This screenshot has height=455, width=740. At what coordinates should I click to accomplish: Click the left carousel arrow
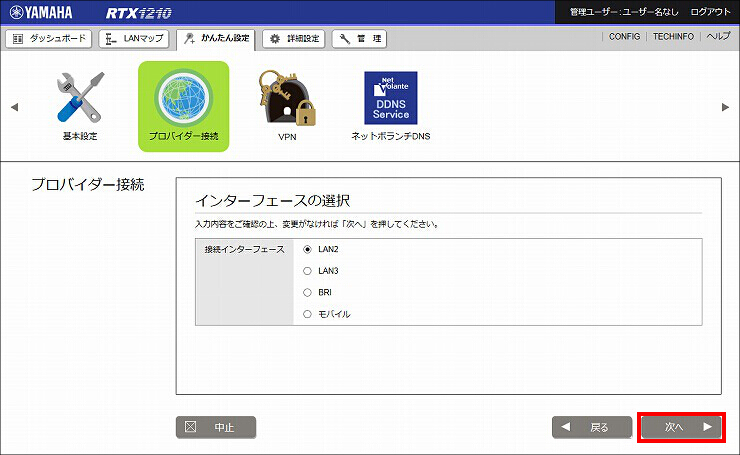coord(15,107)
